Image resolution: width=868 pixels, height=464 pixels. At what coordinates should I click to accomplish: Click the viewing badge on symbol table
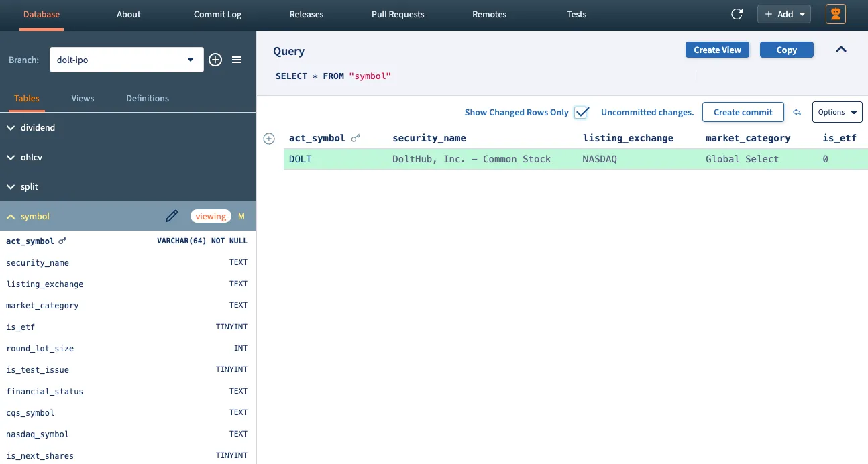click(x=211, y=216)
